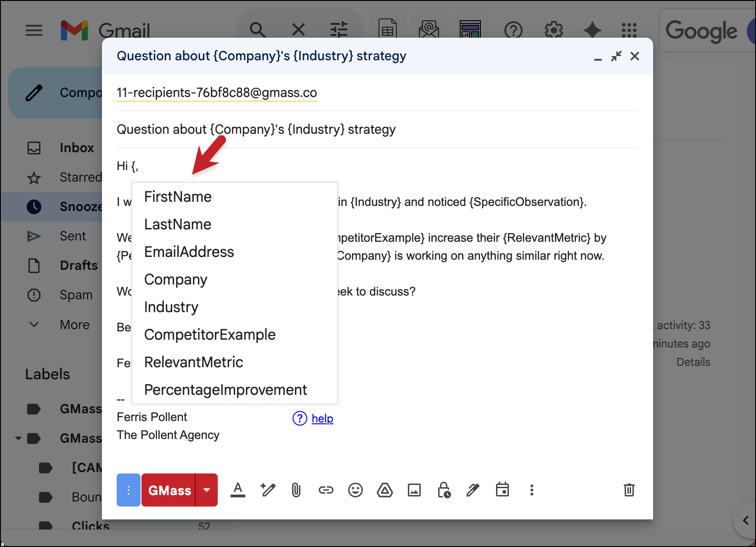Insert files using the Drive icon
The width and height of the screenshot is (756, 547).
coord(385,490)
